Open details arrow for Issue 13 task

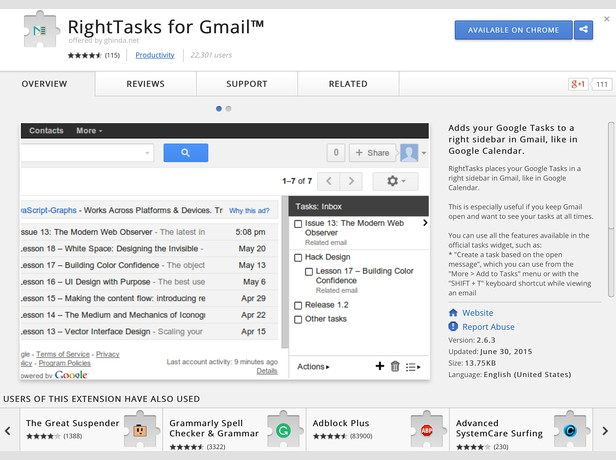[425, 223]
